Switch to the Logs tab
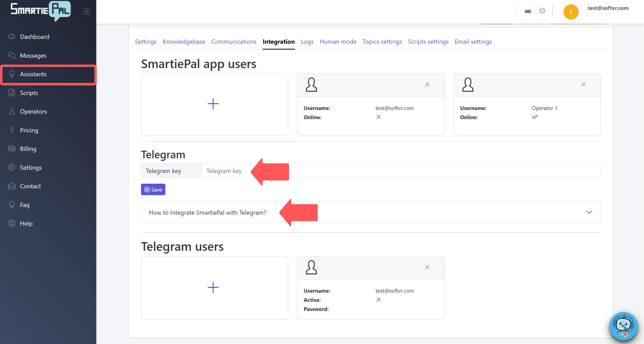644x344 pixels. (x=307, y=42)
